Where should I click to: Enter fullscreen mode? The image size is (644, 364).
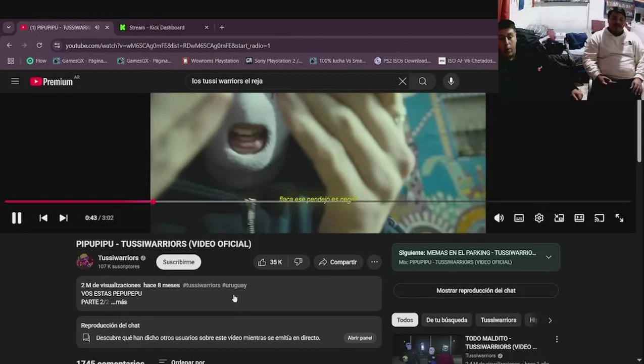[x=619, y=218]
